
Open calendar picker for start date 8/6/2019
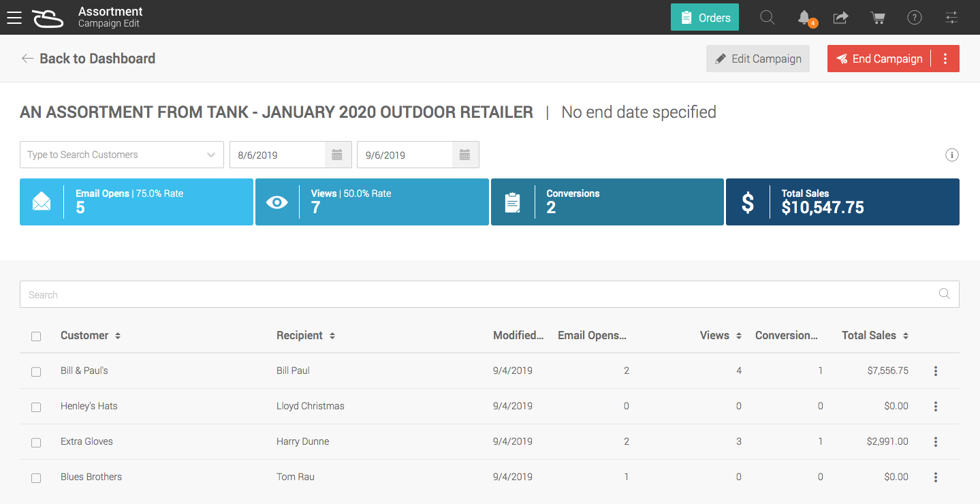click(x=337, y=155)
